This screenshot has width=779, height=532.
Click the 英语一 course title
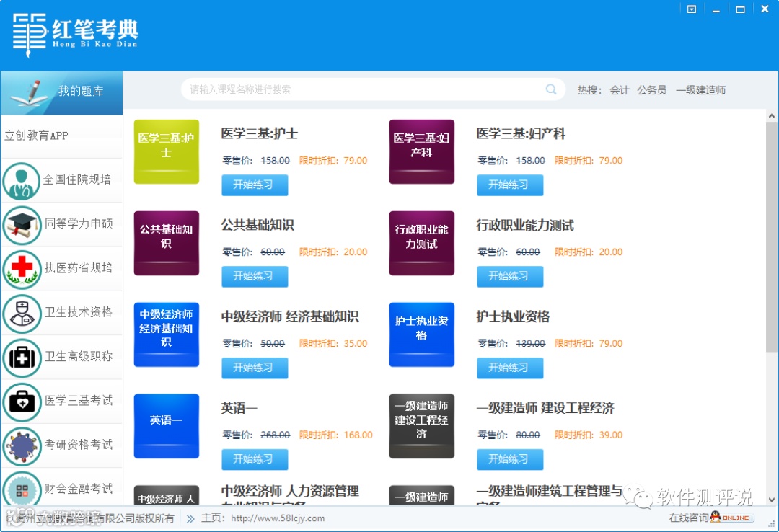239,408
